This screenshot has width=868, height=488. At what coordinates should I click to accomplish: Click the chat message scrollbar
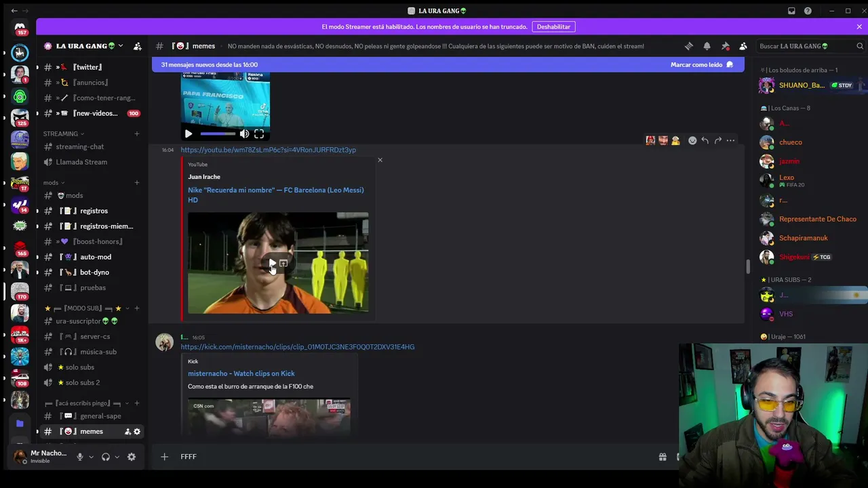pos(748,266)
